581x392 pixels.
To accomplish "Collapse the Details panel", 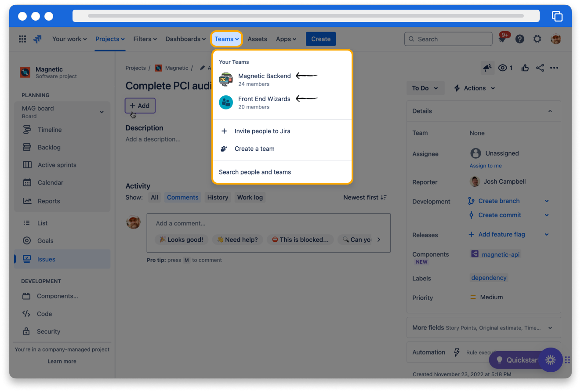I will click(x=550, y=111).
